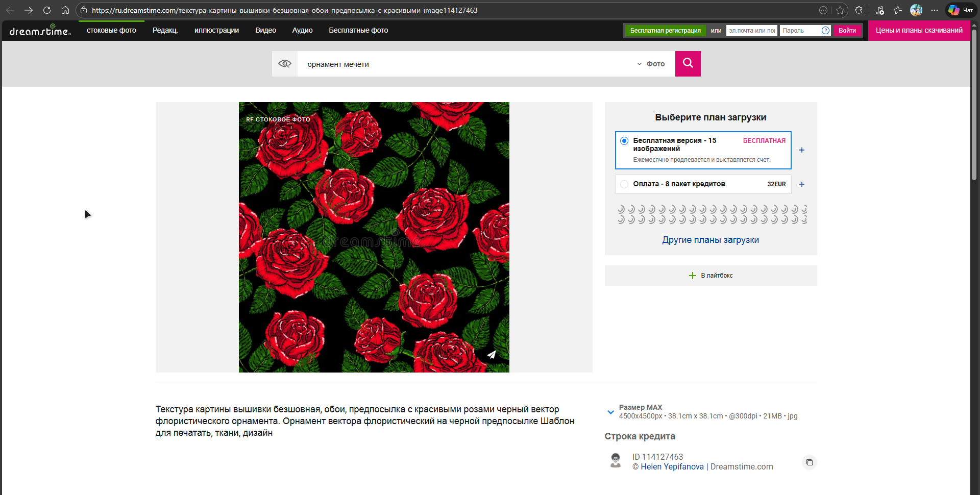The height and width of the screenshot is (495, 980).
Task: Copy the credit line text
Action: [810, 462]
